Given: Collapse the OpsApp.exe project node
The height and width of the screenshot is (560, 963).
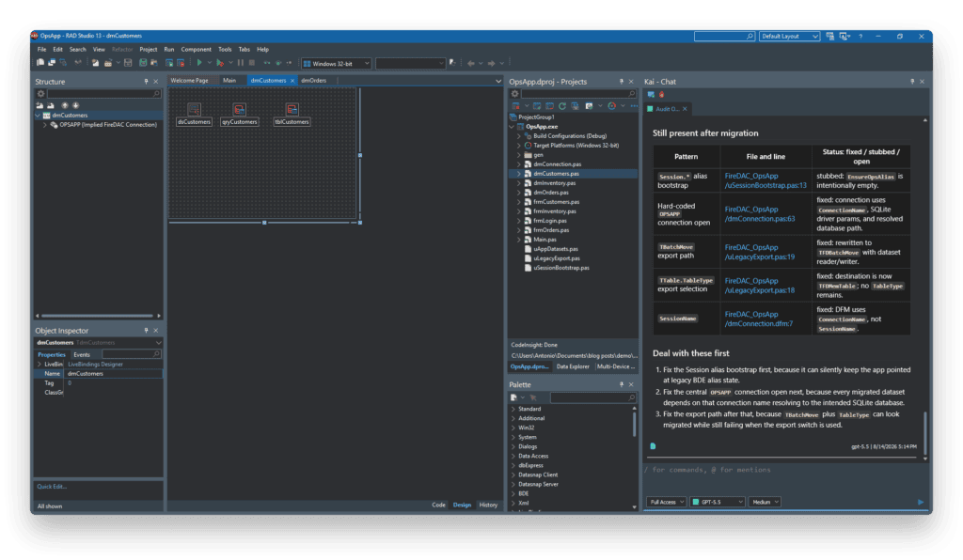Looking at the screenshot, I should coord(512,127).
